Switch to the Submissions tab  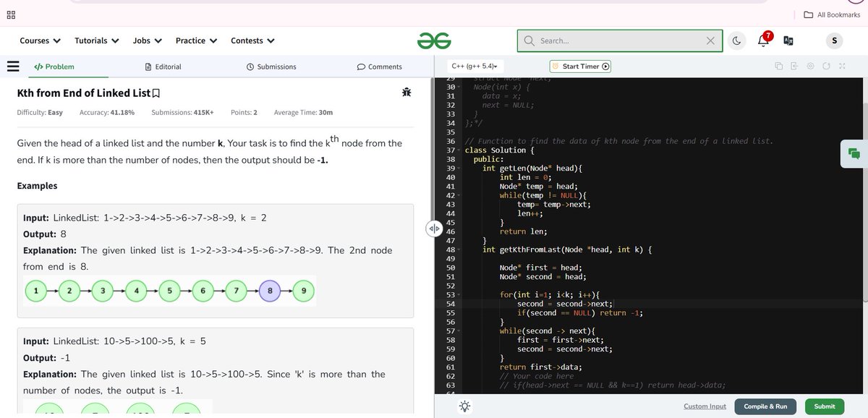[x=271, y=67]
